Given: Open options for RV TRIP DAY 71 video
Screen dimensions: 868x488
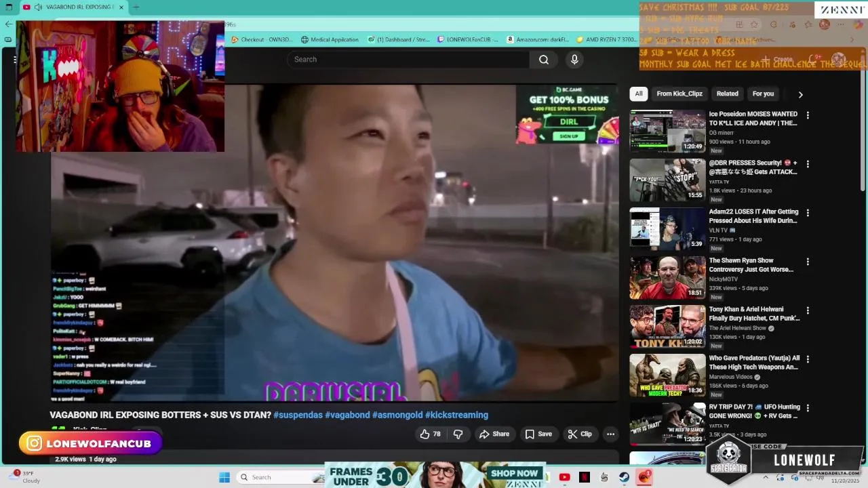Looking at the screenshot, I should click(808, 408).
